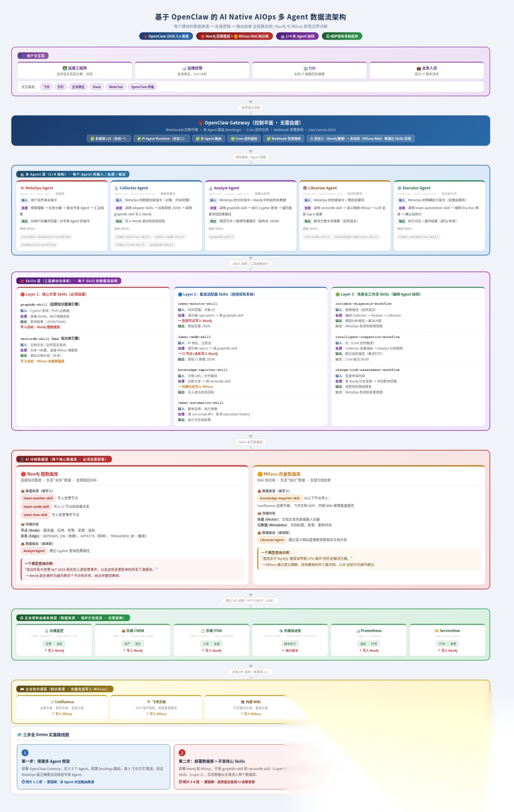Click the brain icon of MetaOps Agent
The image size is (514, 812).
pyautogui.click(x=22, y=188)
